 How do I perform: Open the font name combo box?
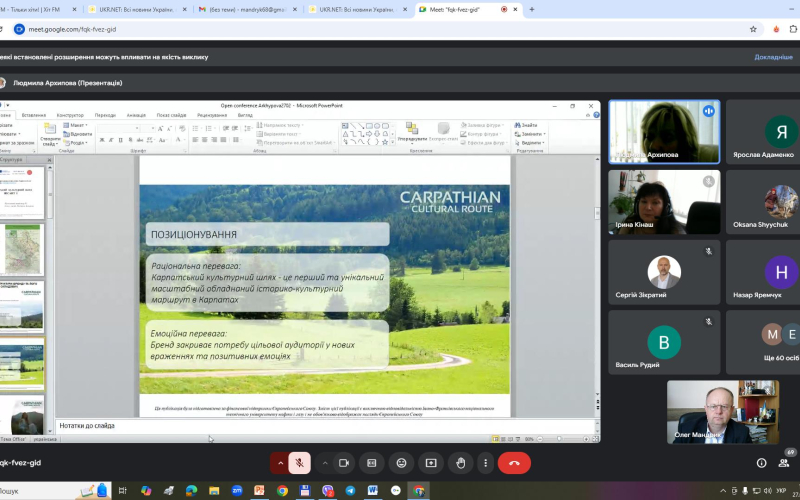pos(117,129)
